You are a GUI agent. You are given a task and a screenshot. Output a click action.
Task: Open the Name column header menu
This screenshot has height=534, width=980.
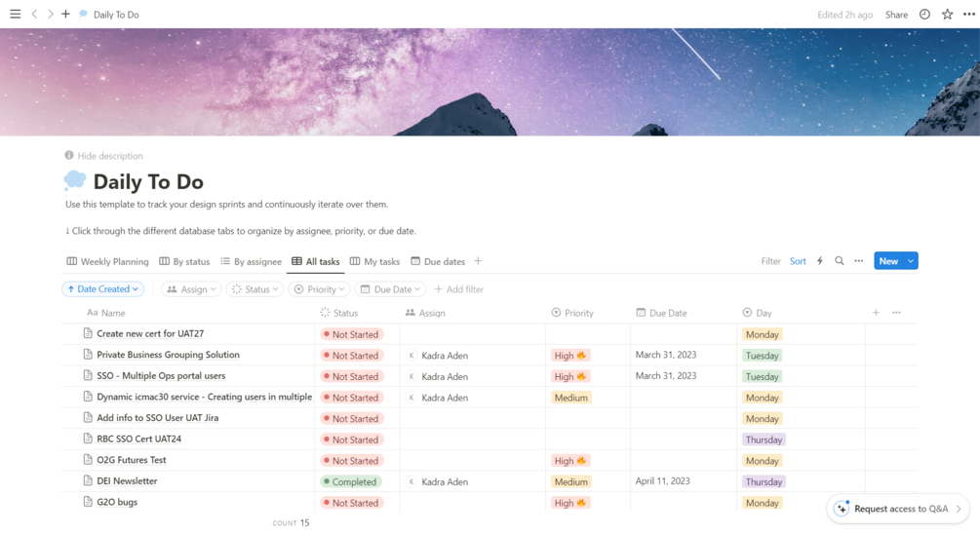click(x=106, y=313)
